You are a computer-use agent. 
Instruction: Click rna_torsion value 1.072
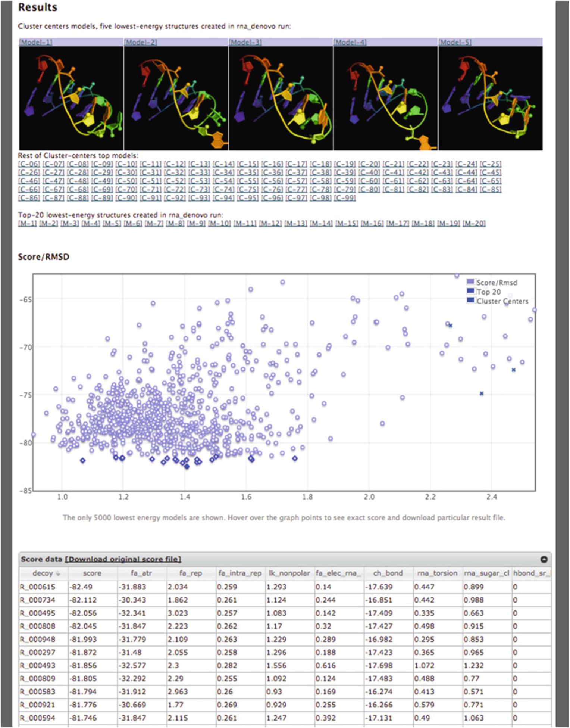[x=424, y=666]
